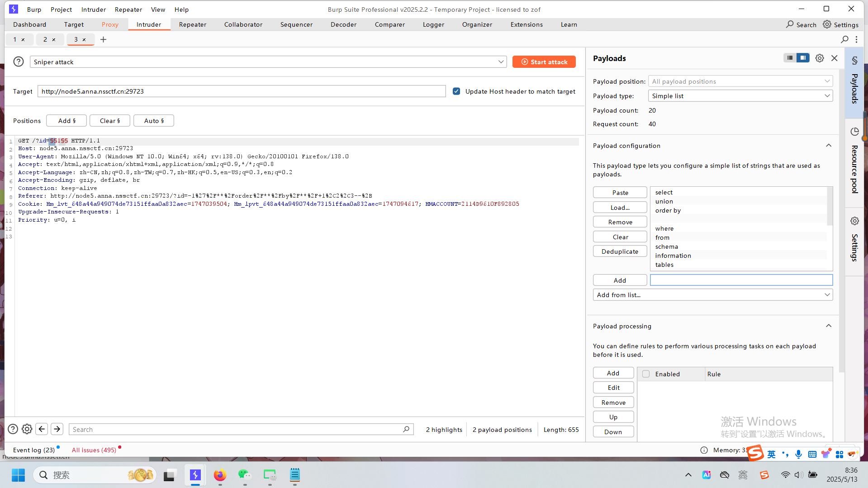
Task: Open the Repeater tab
Action: pyautogui.click(x=192, y=24)
